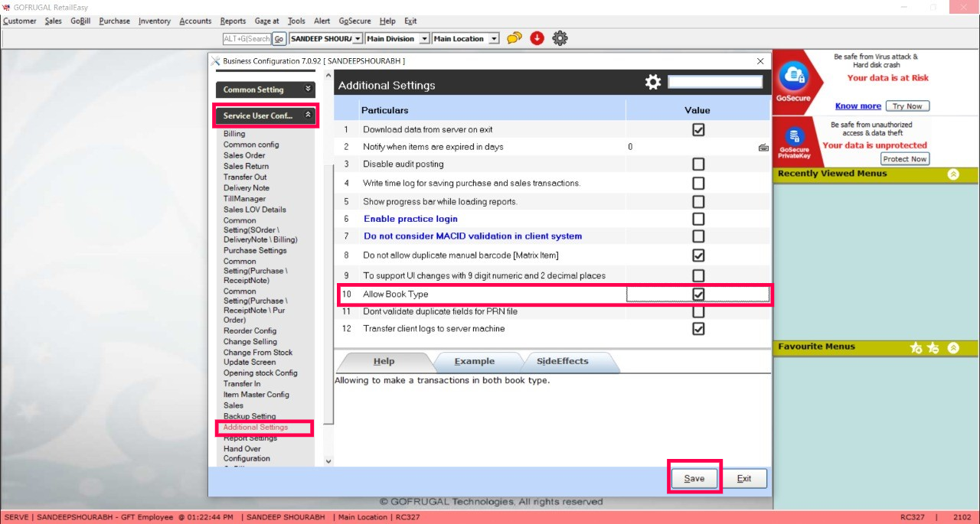Uncheck Download data from server on exit
The image size is (980, 524).
[698, 130]
